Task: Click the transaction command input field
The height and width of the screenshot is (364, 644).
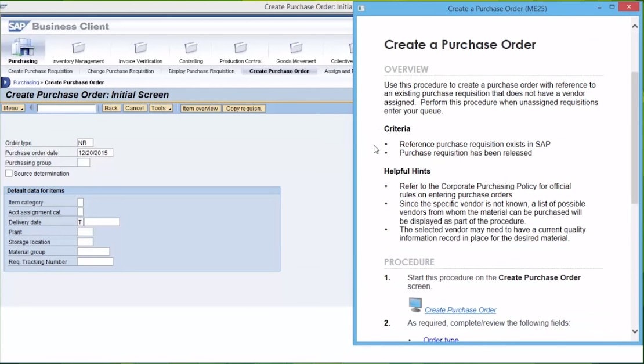Action: tap(66, 108)
